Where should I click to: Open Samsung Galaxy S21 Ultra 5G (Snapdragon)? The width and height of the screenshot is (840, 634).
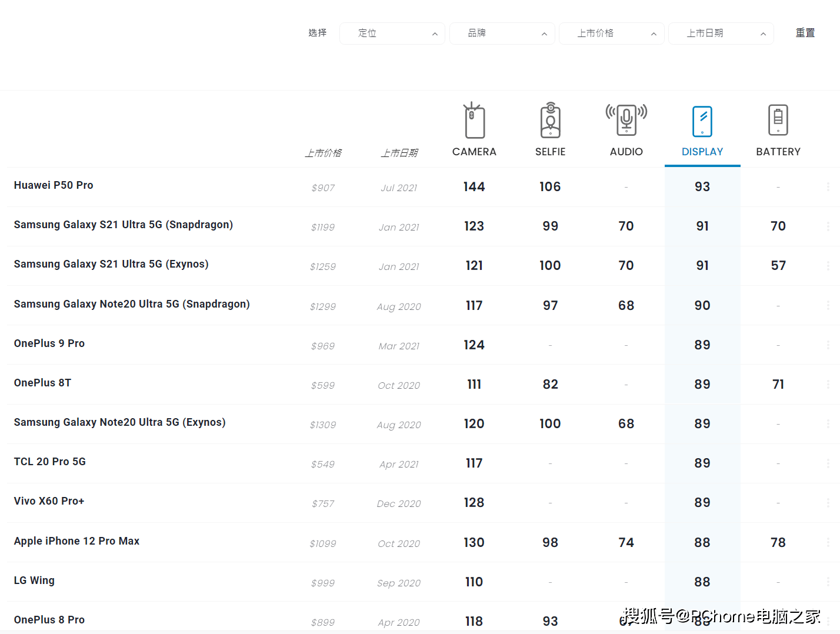point(124,225)
